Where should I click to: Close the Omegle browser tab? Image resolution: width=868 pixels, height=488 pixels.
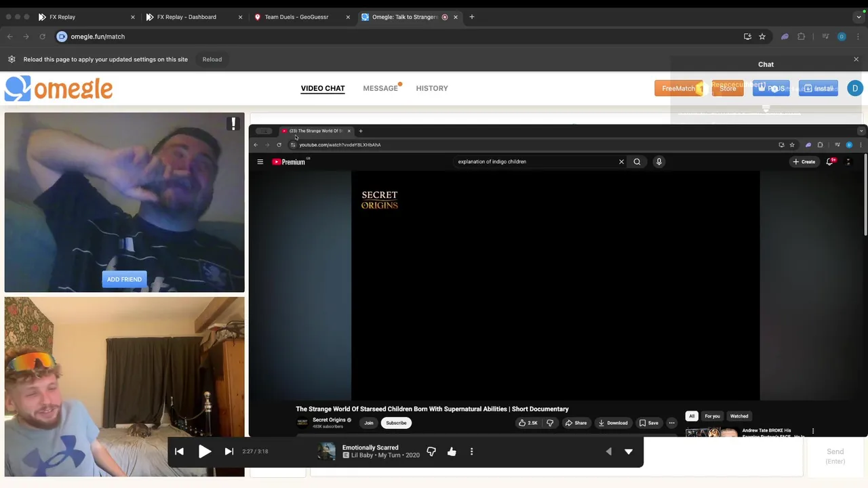(456, 17)
